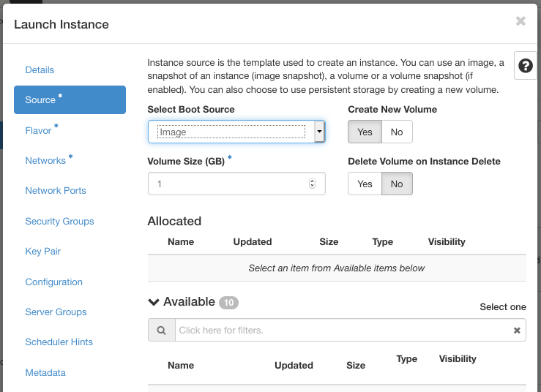Viewport: 541px width, 392px height.
Task: Click the help question mark icon
Action: 525,66
